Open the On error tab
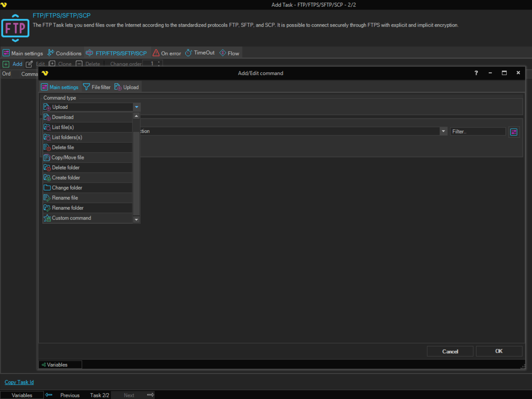 [x=167, y=53]
